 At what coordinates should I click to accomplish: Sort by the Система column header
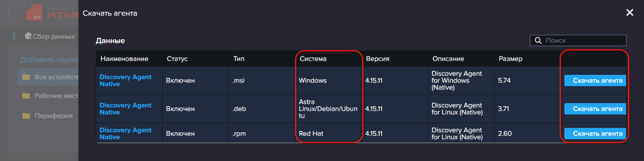pyautogui.click(x=313, y=59)
